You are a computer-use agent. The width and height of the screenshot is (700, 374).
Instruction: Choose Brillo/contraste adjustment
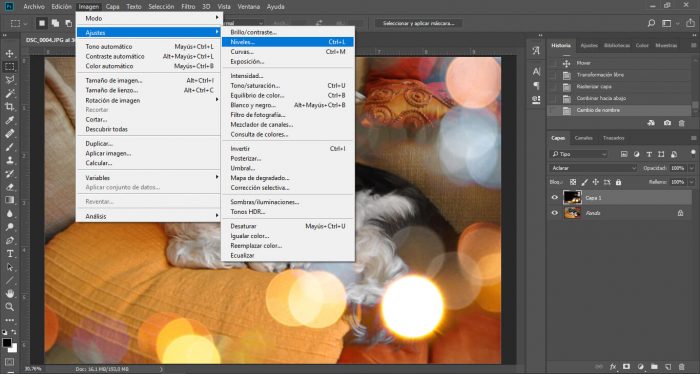tap(288, 32)
